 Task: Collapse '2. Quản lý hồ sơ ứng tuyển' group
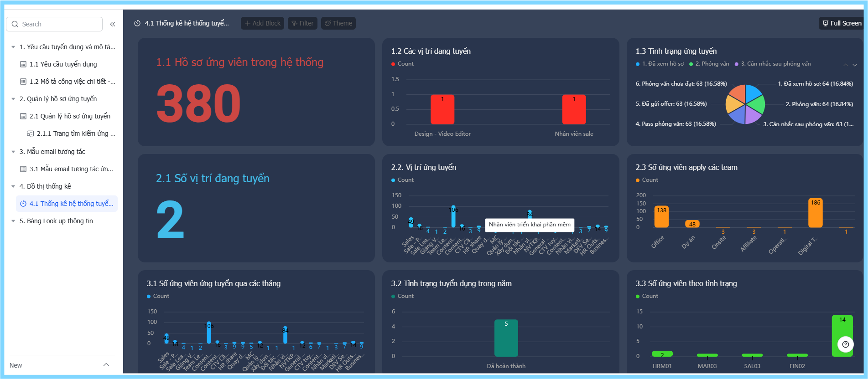coord(13,99)
